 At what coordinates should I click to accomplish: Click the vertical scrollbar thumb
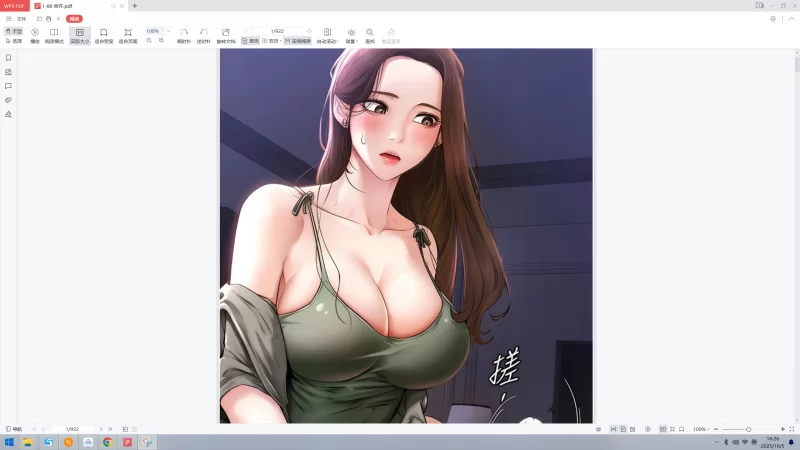[x=797, y=64]
